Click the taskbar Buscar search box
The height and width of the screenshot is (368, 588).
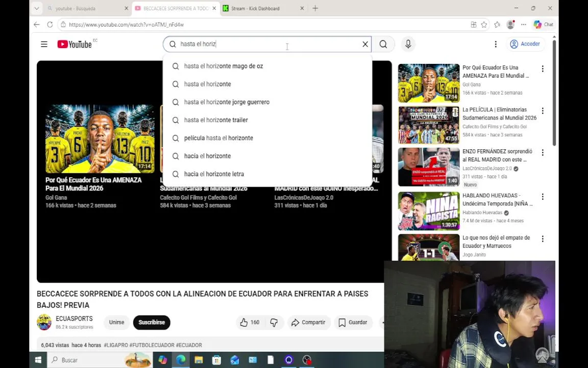click(x=100, y=360)
